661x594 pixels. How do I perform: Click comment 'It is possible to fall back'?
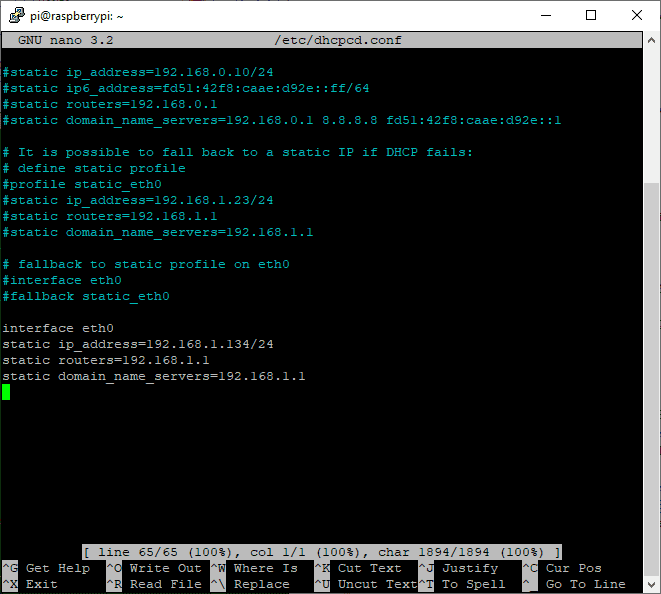pyautogui.click(x=238, y=152)
